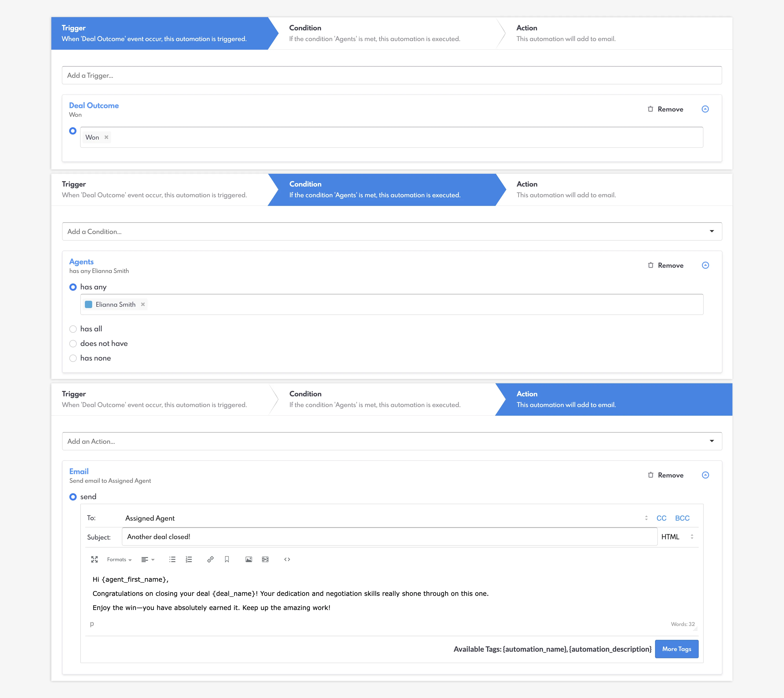The image size is (784, 698).
Task: Go to the Action step in the top bar
Action: click(614, 33)
